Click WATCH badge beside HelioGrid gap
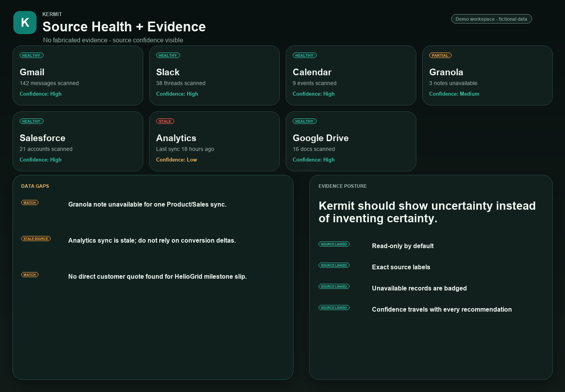 point(30,275)
